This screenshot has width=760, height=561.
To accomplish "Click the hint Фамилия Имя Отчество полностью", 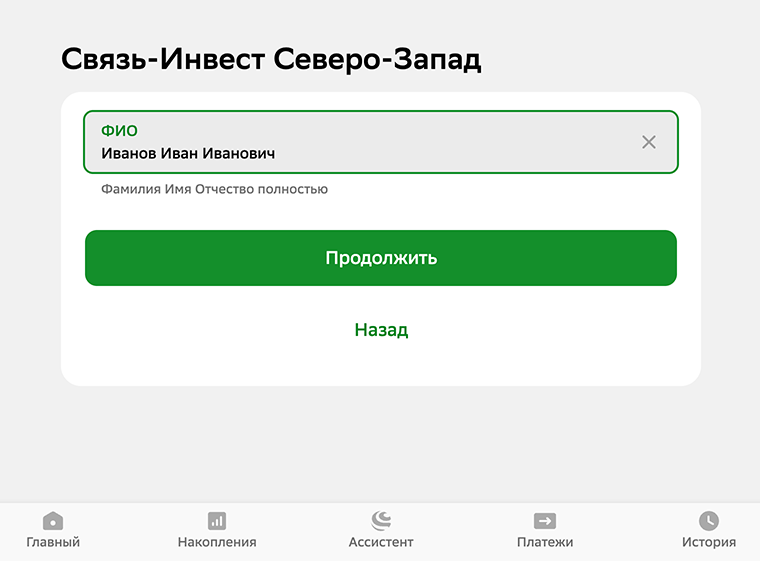I will [x=214, y=189].
